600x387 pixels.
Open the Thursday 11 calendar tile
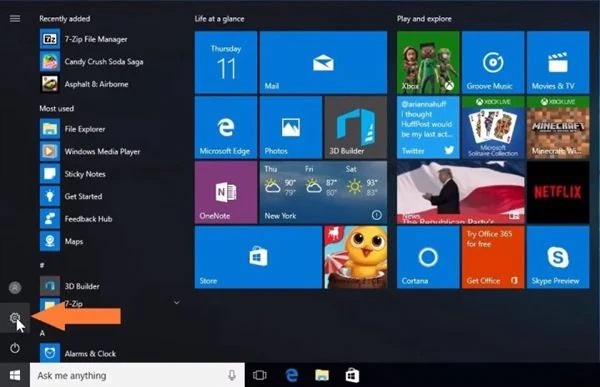226,62
